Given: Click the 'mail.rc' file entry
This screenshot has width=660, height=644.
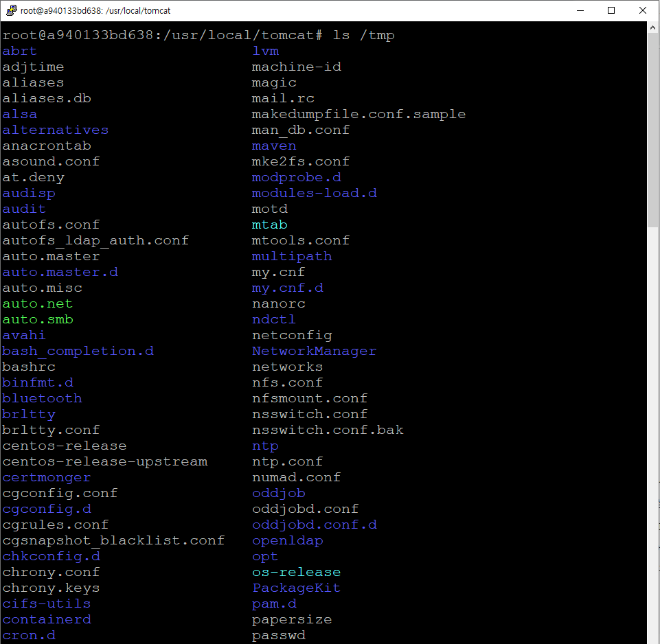Looking at the screenshot, I should coord(283,99).
